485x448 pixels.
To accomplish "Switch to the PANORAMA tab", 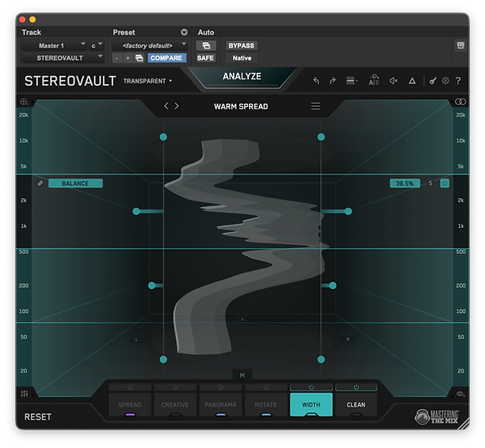I will [221, 404].
